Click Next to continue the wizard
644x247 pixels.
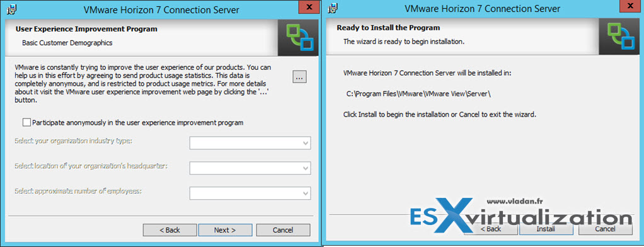[225, 230]
